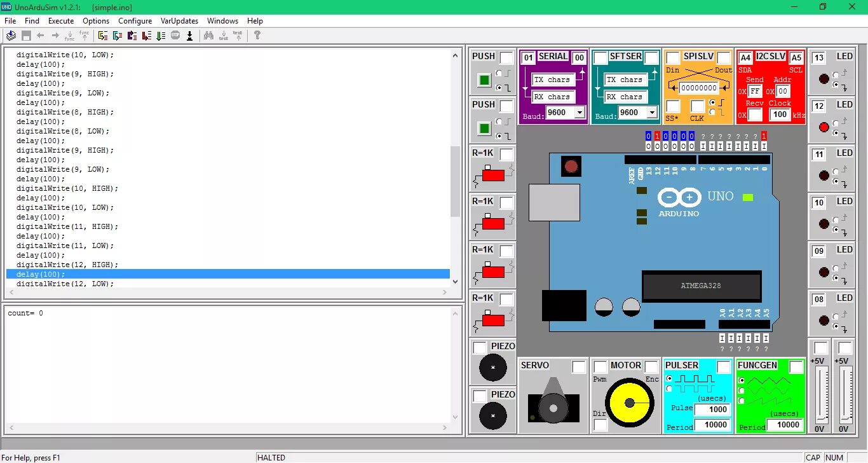Open the Help menu
The height and width of the screenshot is (463, 868).
(255, 21)
